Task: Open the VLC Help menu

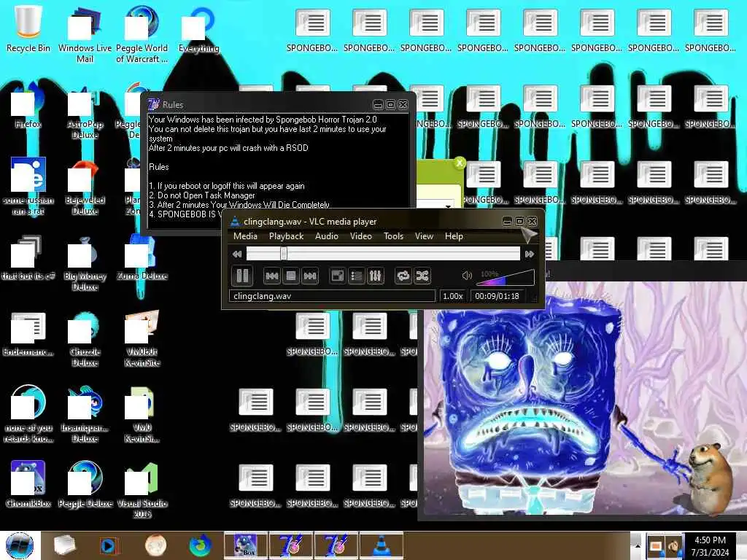Action: point(454,236)
